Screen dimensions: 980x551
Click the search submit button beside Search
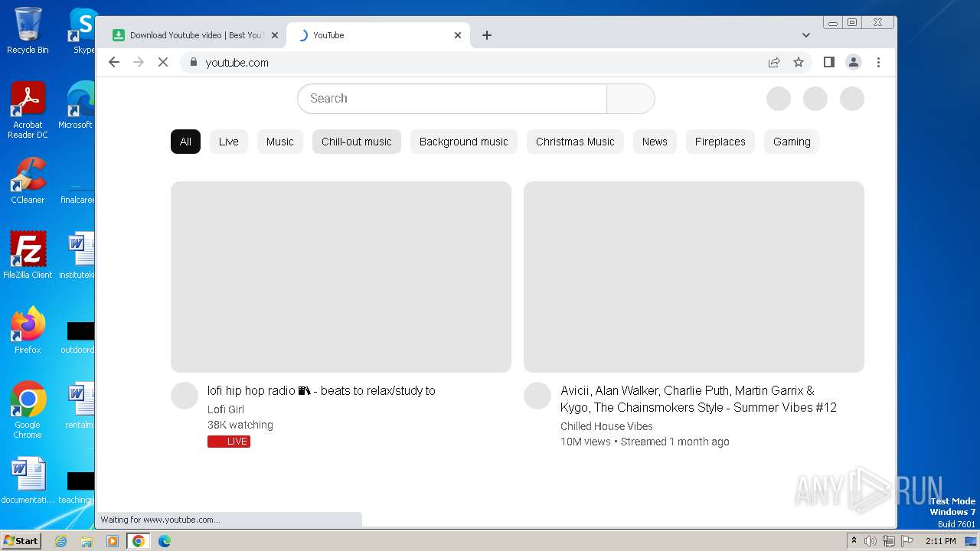coord(631,99)
